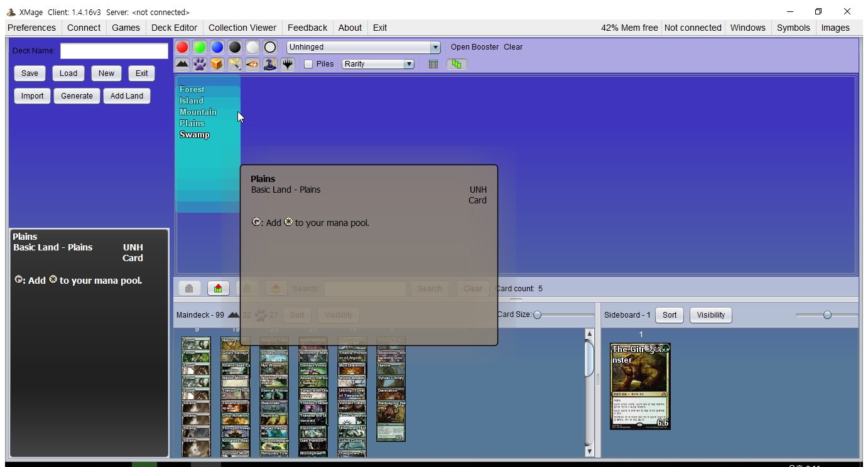
Task: Select The Gitrog Monster sideboard card
Action: pyautogui.click(x=640, y=386)
